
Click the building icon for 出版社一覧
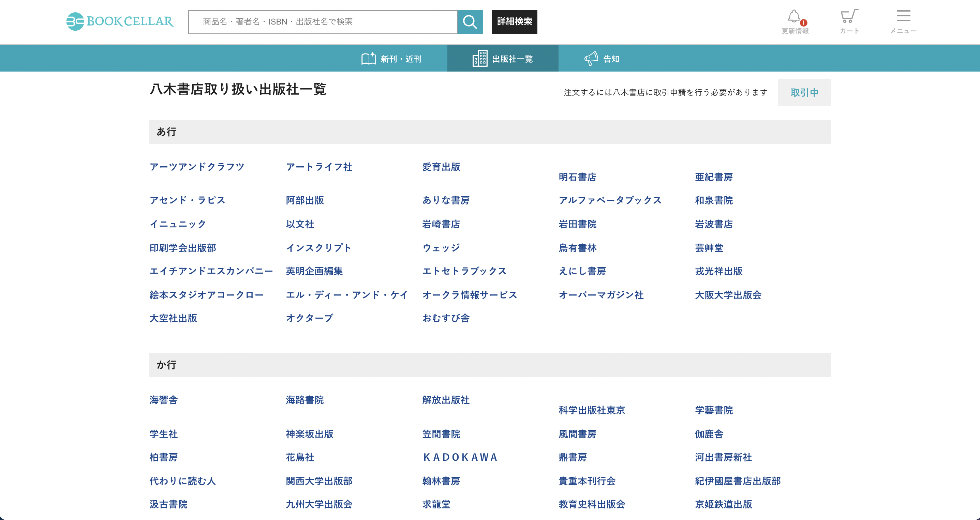coord(480,59)
